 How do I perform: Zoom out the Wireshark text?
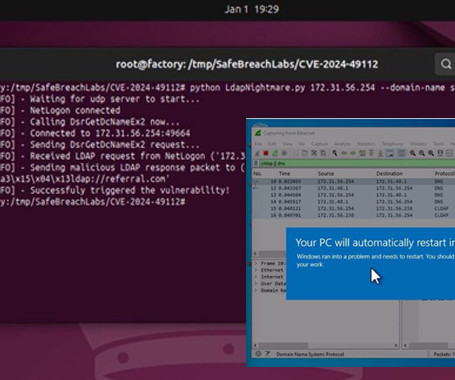422,153
